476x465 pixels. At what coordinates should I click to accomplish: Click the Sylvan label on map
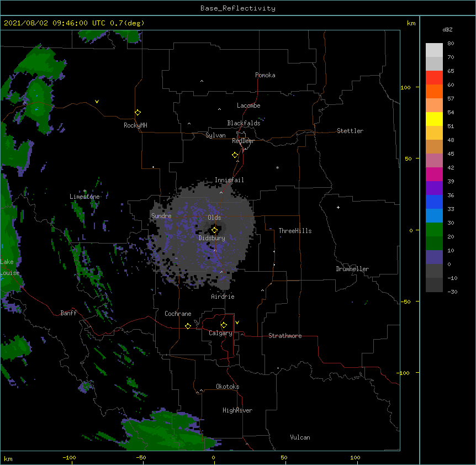[215, 135]
